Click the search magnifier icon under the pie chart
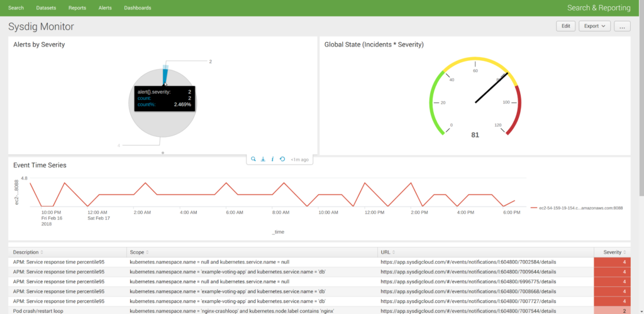Viewport: 644px width, 314px height. click(x=253, y=159)
